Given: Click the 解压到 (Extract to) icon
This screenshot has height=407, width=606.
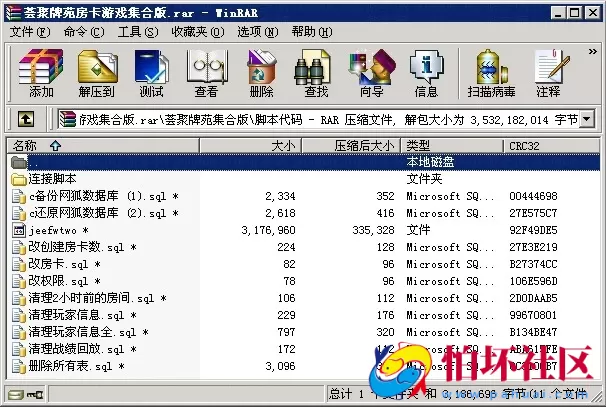Looking at the screenshot, I should [x=97, y=73].
